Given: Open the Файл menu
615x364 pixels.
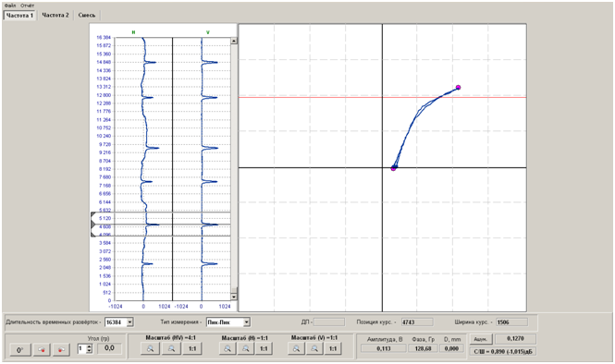Looking at the screenshot, I should point(10,6).
